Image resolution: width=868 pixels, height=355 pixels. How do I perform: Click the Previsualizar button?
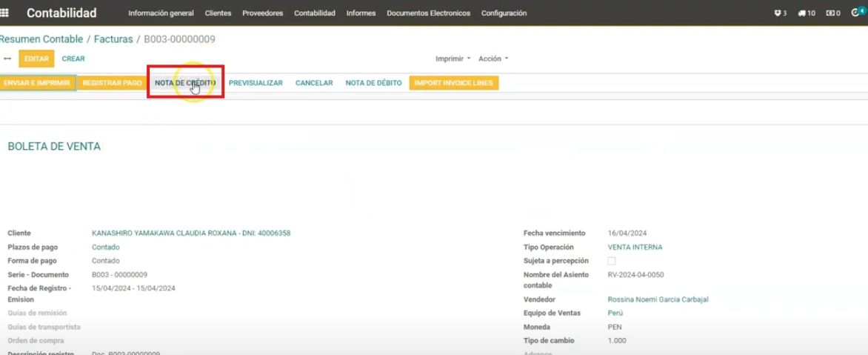coord(256,83)
